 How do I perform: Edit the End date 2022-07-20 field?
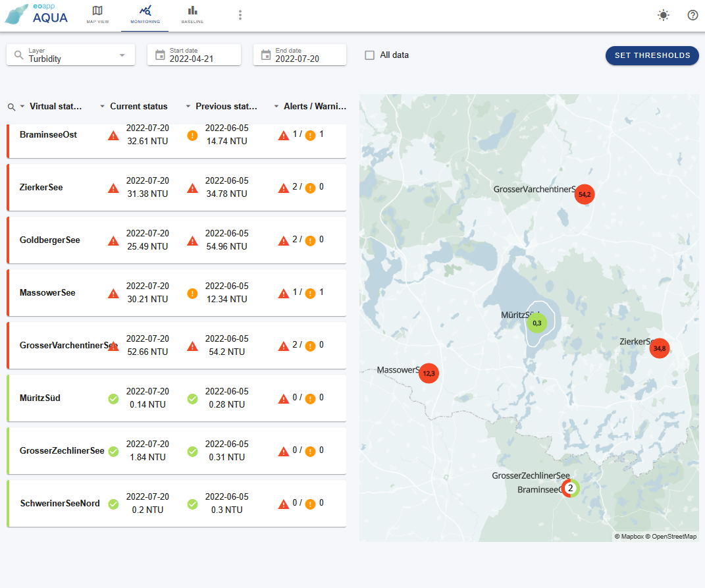tap(300, 55)
